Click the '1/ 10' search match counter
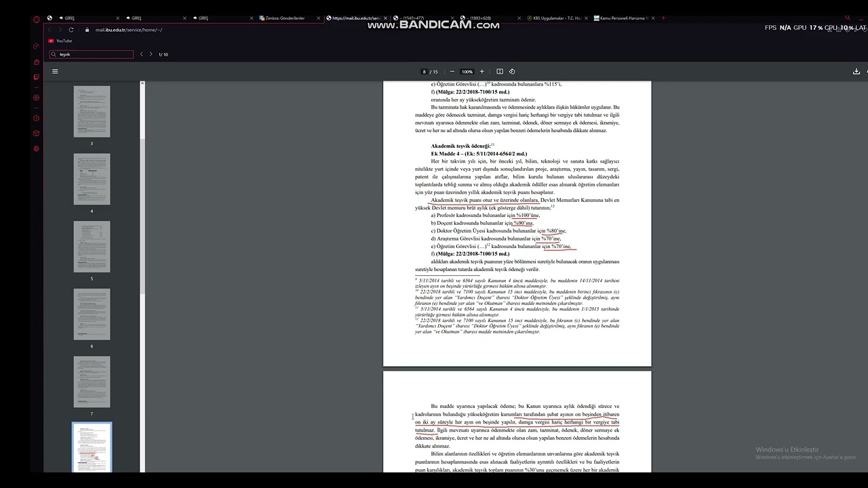868x488 pixels. coord(163,54)
